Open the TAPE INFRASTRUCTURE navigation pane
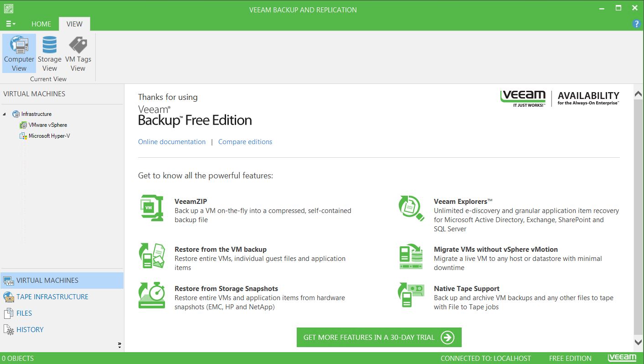 62,297
